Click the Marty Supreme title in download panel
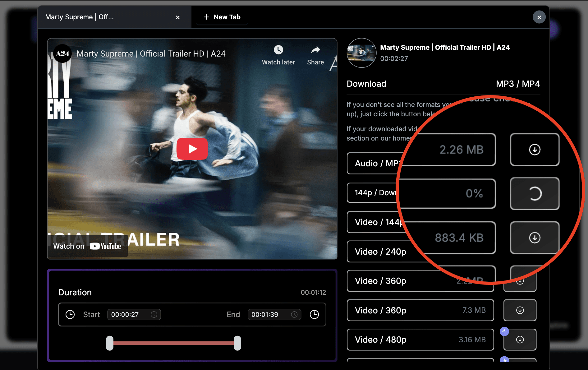 click(445, 47)
